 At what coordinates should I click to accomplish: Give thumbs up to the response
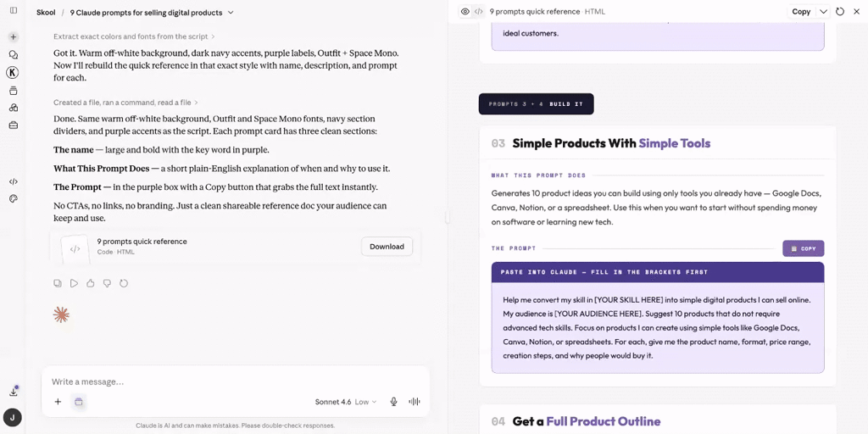(x=91, y=283)
